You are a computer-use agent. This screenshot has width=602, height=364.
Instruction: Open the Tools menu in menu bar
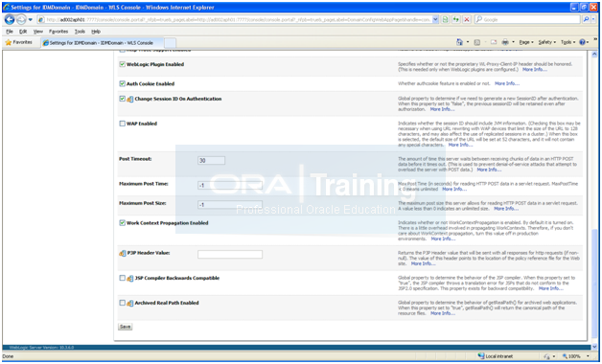[x=80, y=32]
